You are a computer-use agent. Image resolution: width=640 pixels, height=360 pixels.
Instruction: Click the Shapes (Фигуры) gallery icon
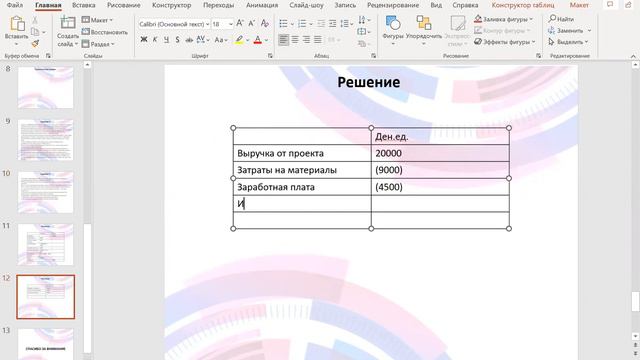click(x=393, y=23)
